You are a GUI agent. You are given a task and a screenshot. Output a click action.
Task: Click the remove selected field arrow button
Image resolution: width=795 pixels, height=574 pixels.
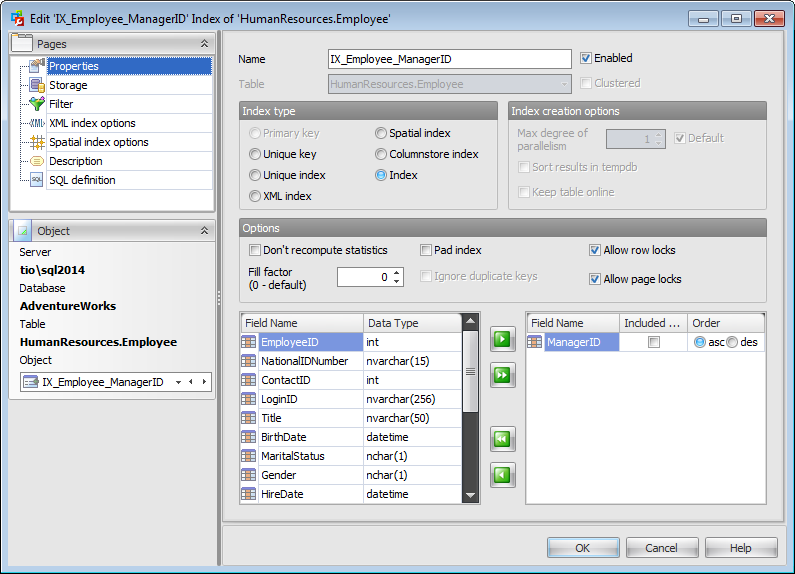click(x=502, y=474)
